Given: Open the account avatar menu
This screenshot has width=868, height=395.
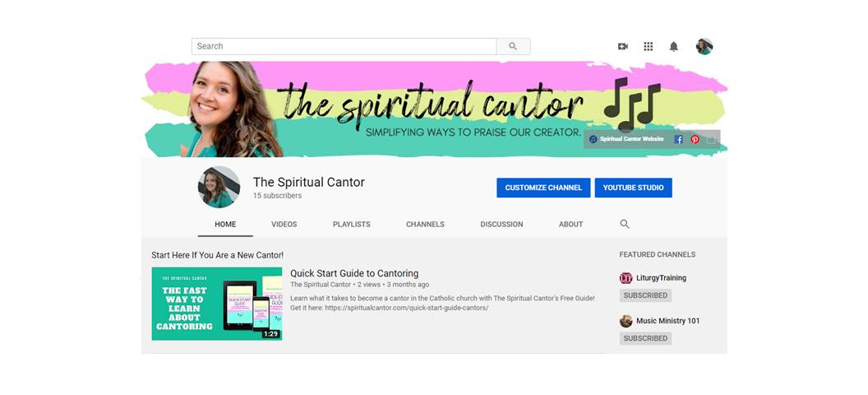Looking at the screenshot, I should pyautogui.click(x=704, y=47).
